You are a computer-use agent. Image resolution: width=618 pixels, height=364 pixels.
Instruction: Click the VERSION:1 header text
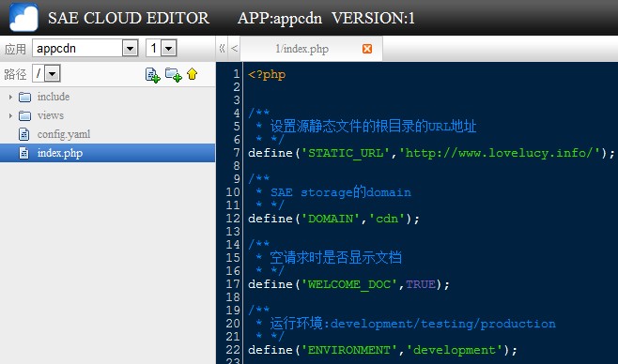pos(373,18)
